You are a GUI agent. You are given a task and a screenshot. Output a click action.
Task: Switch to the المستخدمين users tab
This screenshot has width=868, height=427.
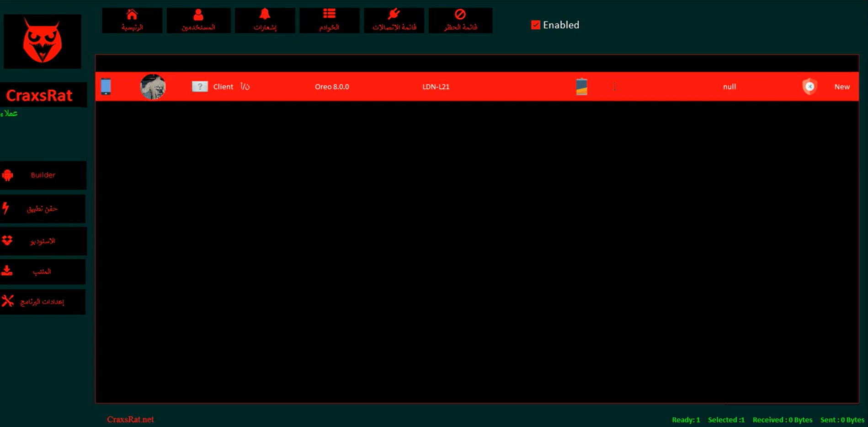tap(198, 21)
